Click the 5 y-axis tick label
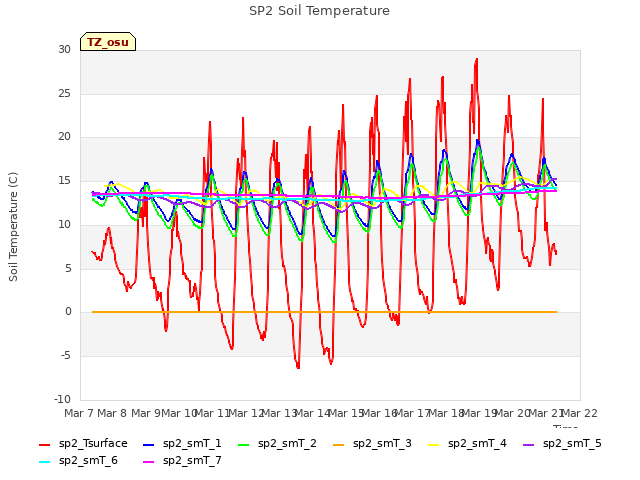 coord(68,268)
